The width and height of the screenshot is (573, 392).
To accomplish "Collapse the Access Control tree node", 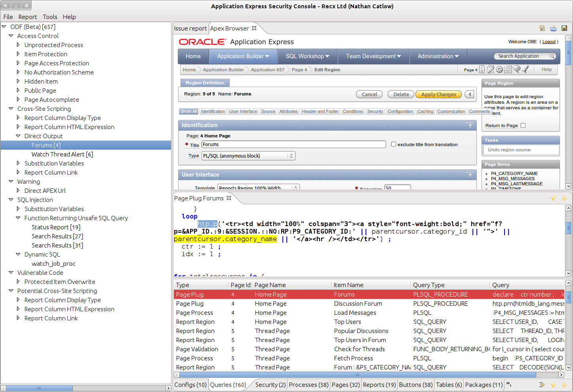I will point(11,36).
